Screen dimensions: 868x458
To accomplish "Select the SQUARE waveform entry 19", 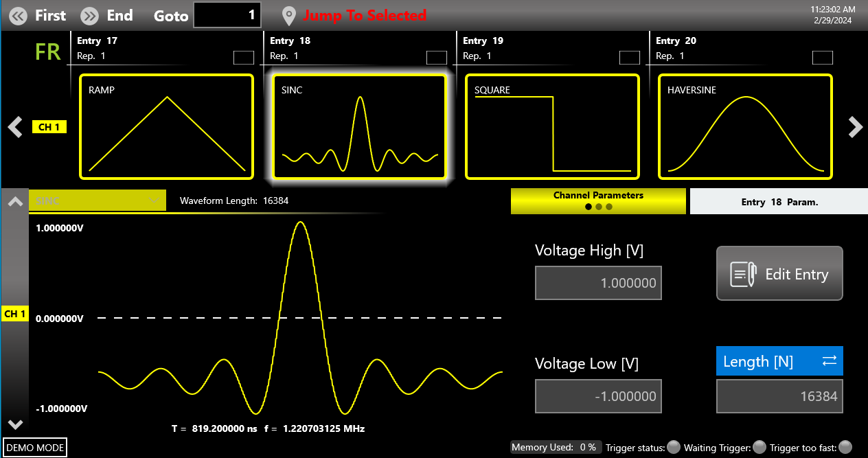I will coord(553,127).
